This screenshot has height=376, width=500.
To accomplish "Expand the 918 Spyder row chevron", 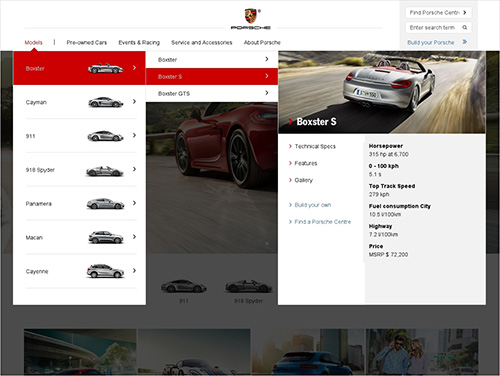I will point(134,169).
